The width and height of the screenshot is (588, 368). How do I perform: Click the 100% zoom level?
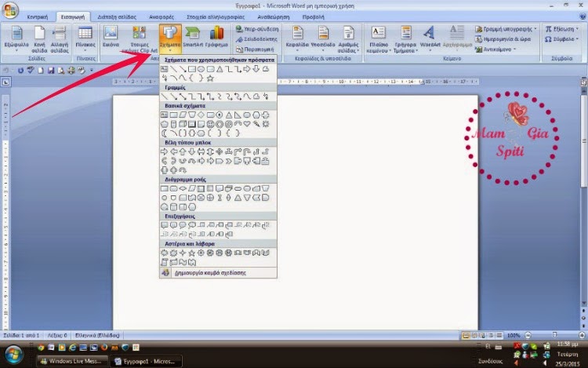point(514,335)
